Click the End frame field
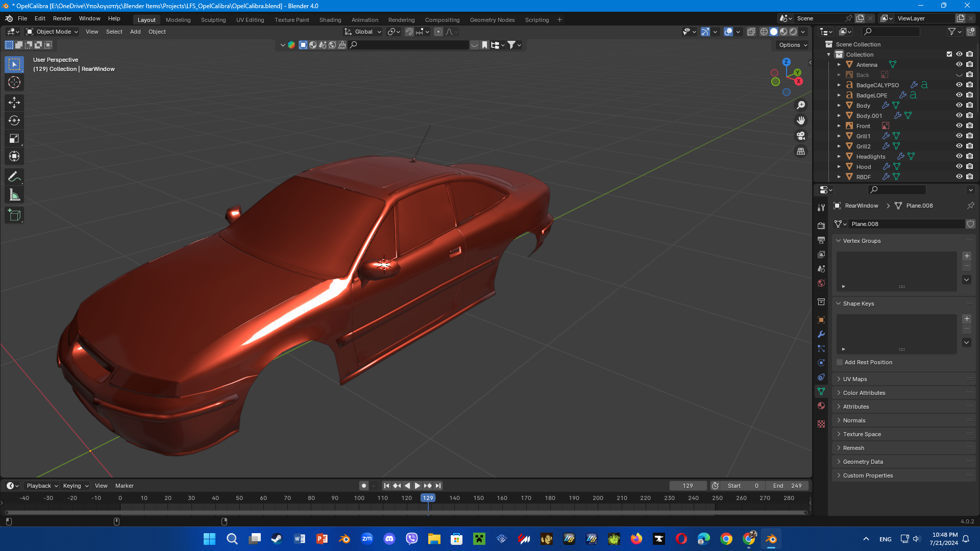 tap(787, 486)
